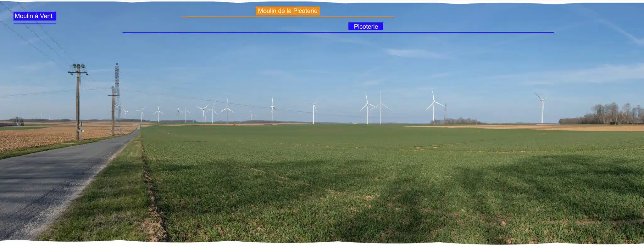Click the short blue underline below Moulin à Vent

click(35, 24)
